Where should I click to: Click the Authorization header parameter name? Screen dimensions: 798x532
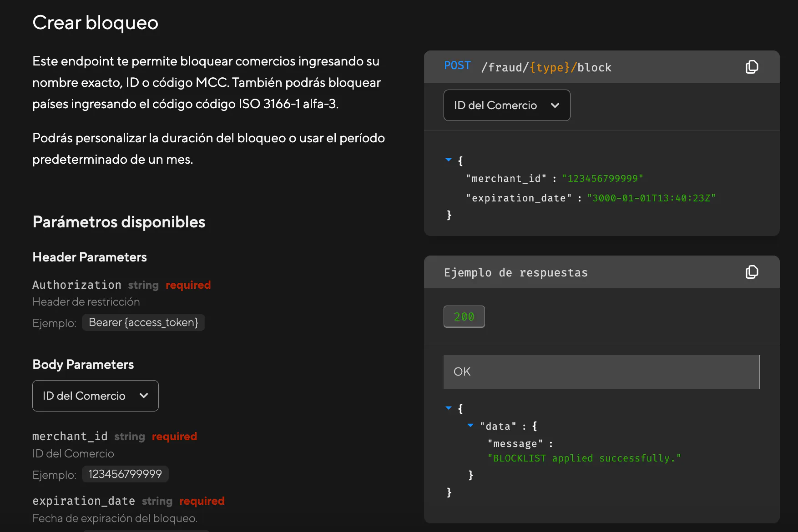77,285
